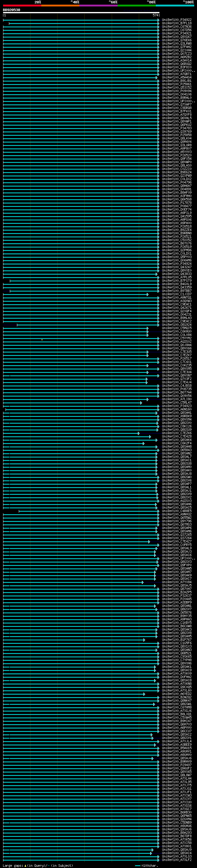Click the UniRef100_A7QBT1 label

(x=176, y=75)
